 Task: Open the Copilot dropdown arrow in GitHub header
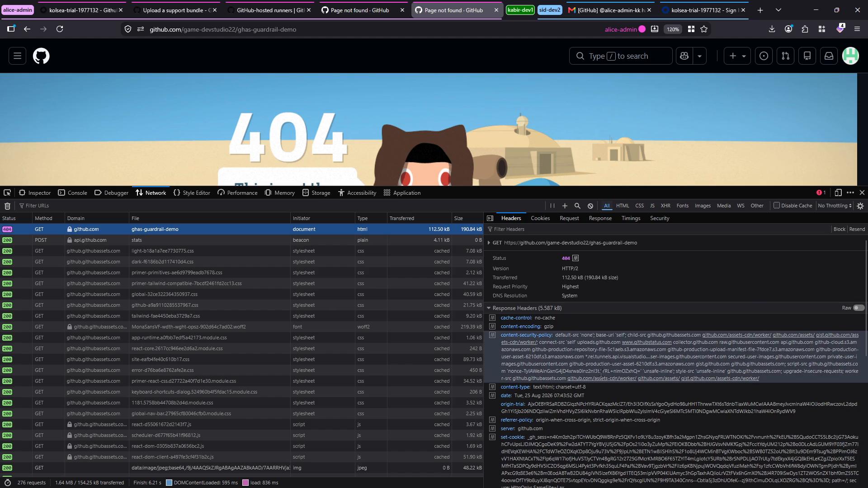700,56
